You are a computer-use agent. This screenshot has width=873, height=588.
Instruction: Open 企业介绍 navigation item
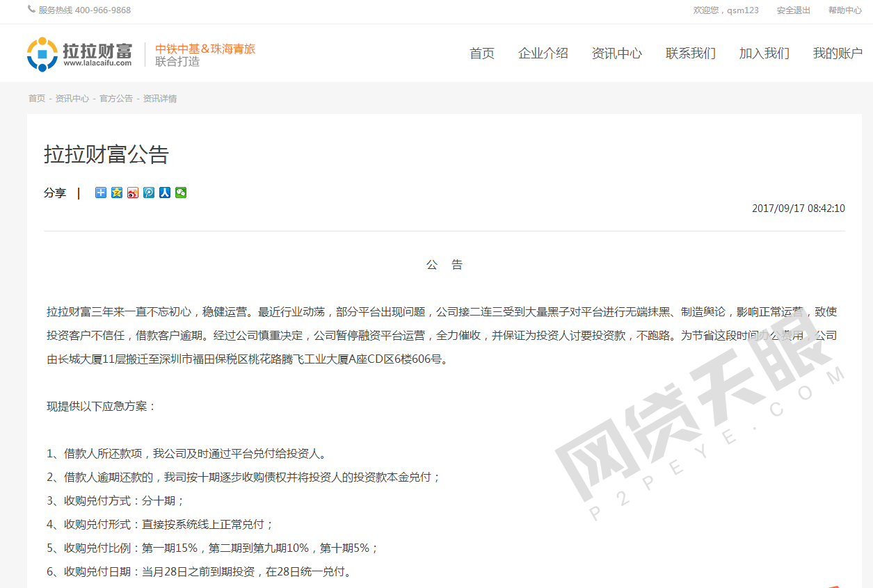point(543,54)
